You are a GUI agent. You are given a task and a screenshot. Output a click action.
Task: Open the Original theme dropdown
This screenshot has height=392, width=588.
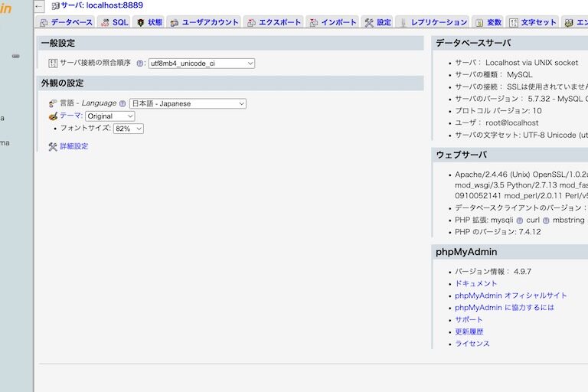(110, 116)
